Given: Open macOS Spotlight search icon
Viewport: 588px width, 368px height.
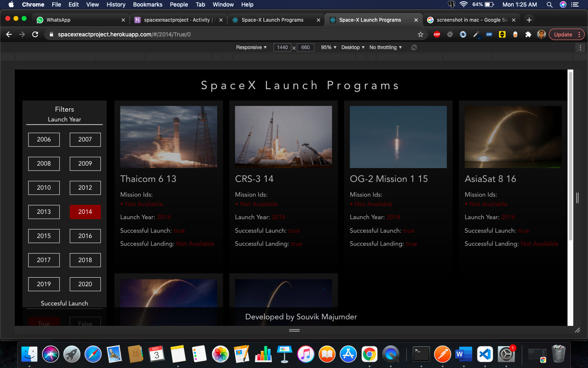Looking at the screenshot, I should click(550, 4).
